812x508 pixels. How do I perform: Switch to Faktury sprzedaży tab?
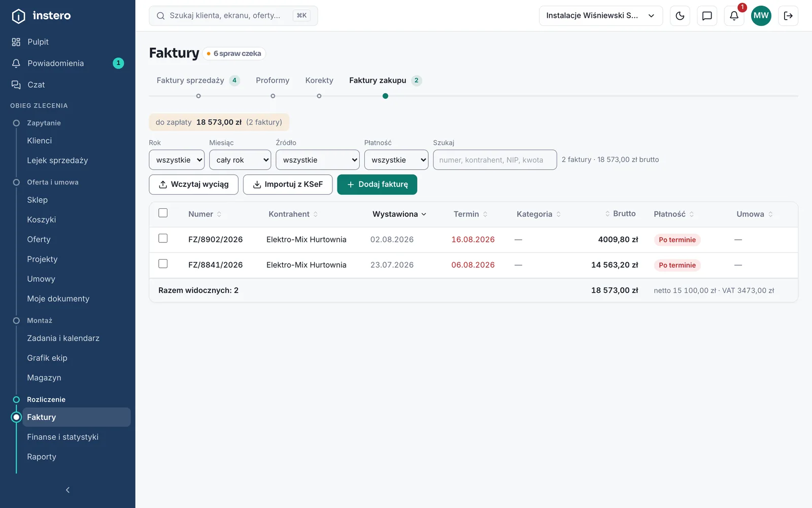(x=197, y=80)
